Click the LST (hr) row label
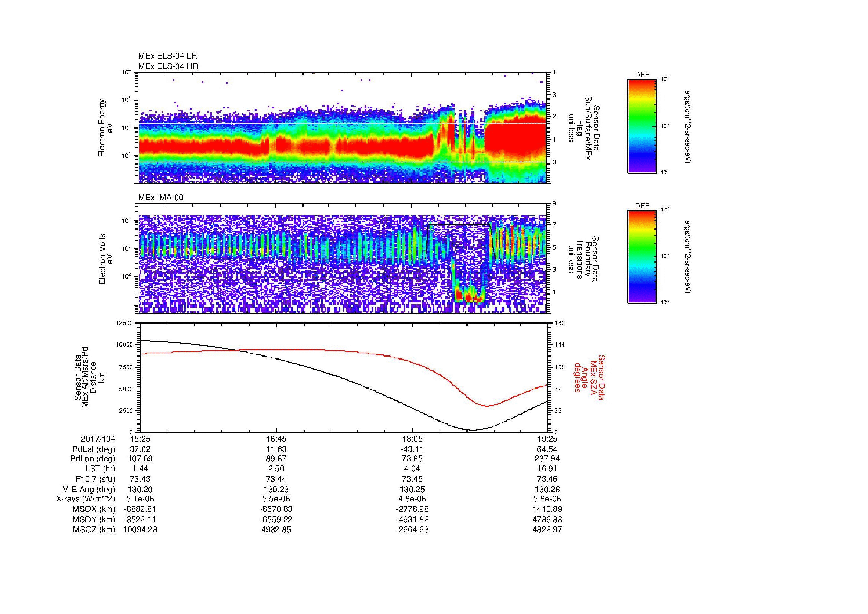 pos(100,469)
